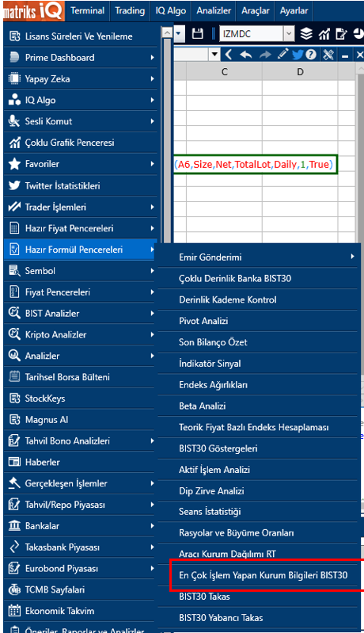Viewport: 364px width, 633px height.
Task: Select spreadsheet column header C
Action: coord(224,72)
